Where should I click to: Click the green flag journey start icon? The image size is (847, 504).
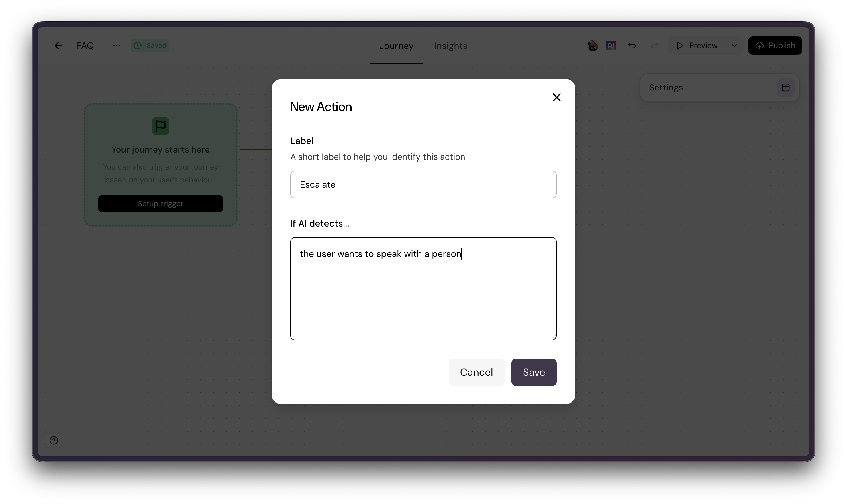point(160,126)
